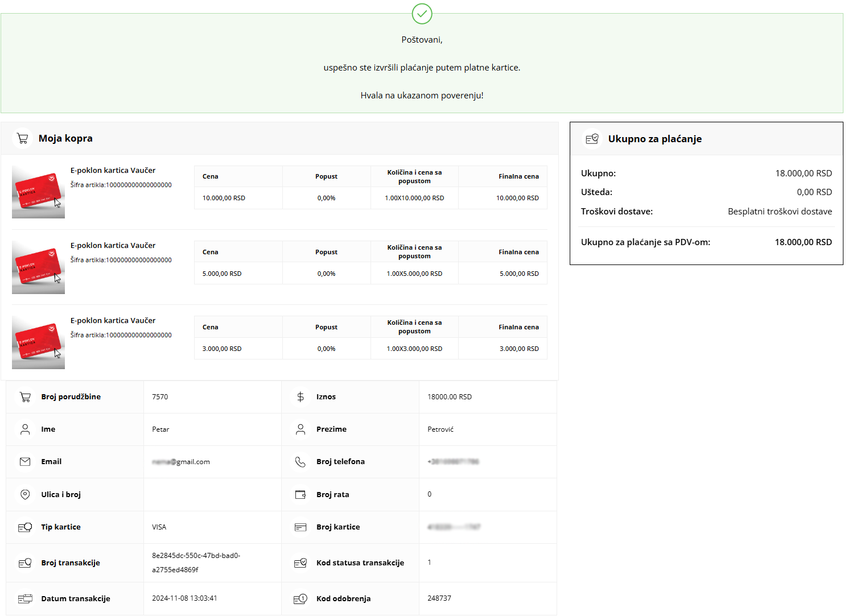Click the card icon beside Ukupno za plaćanje

point(592,139)
